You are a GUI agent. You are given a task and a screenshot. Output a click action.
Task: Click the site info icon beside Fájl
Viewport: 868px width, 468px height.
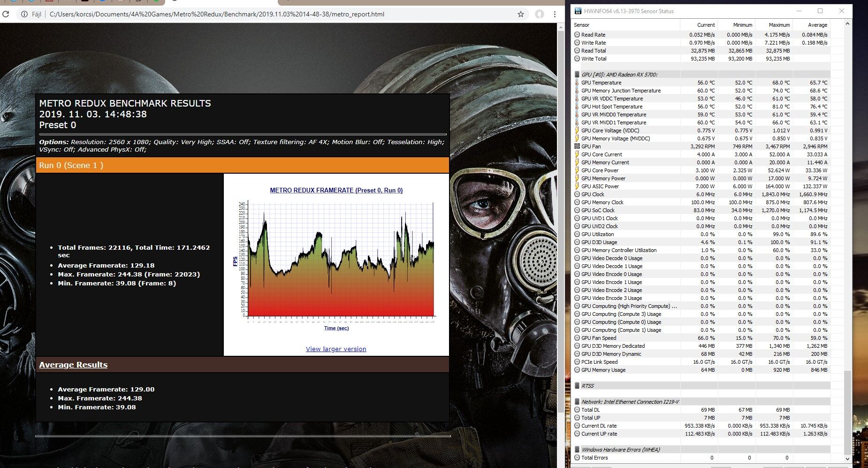tap(24, 14)
